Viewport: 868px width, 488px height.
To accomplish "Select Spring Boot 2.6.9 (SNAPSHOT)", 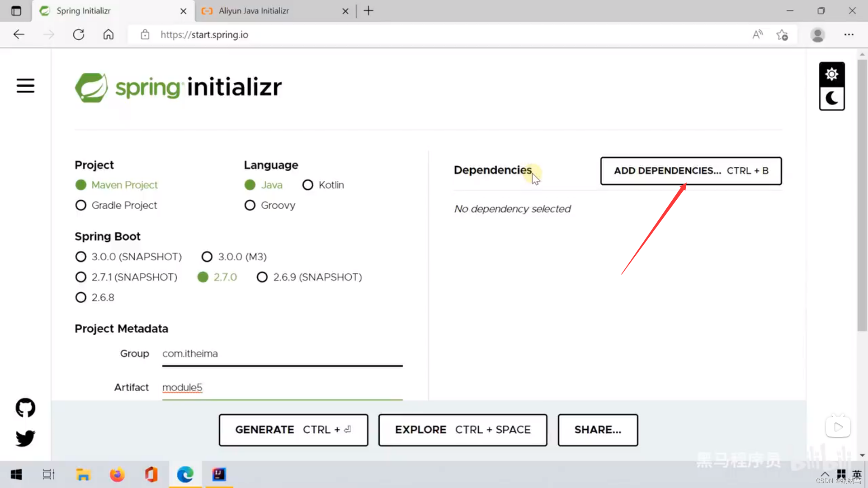I will coord(310,277).
